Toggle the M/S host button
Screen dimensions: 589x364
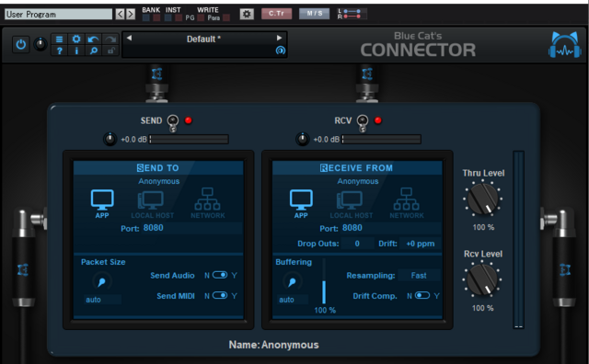tap(315, 14)
